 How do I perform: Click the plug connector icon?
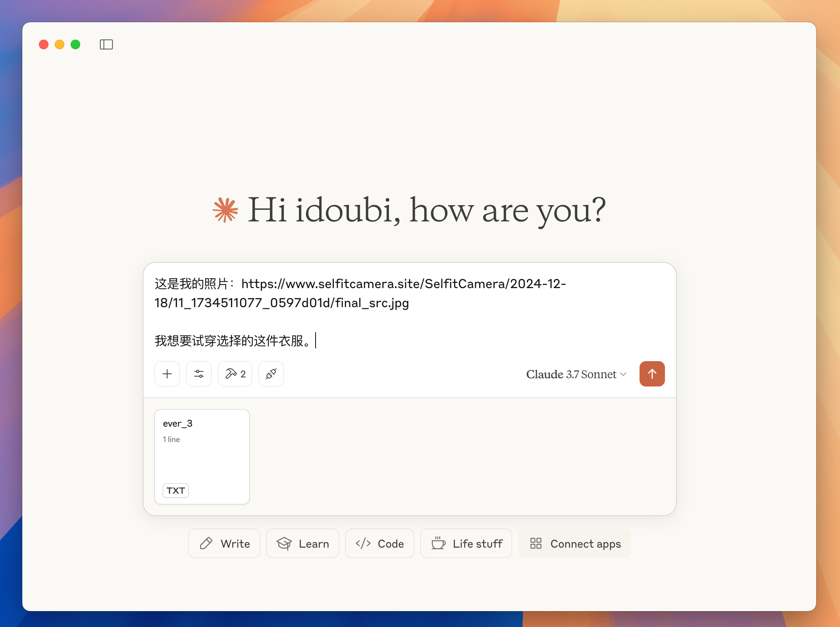[271, 374]
